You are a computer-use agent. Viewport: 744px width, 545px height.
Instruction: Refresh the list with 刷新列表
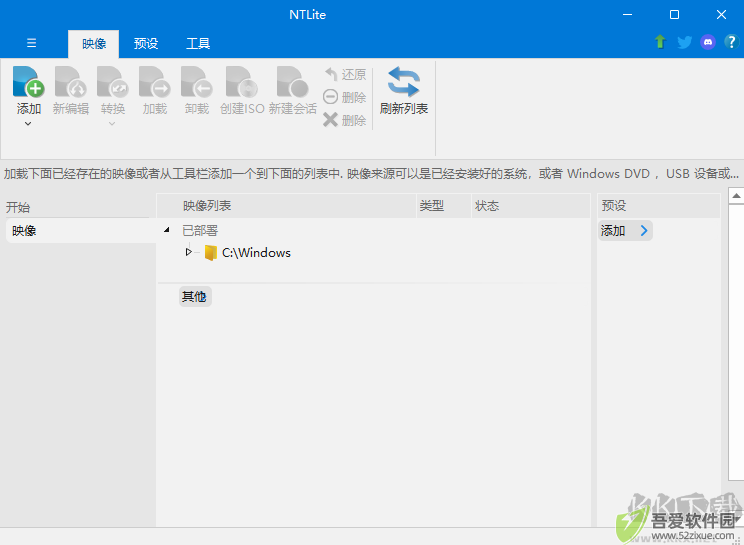403,91
